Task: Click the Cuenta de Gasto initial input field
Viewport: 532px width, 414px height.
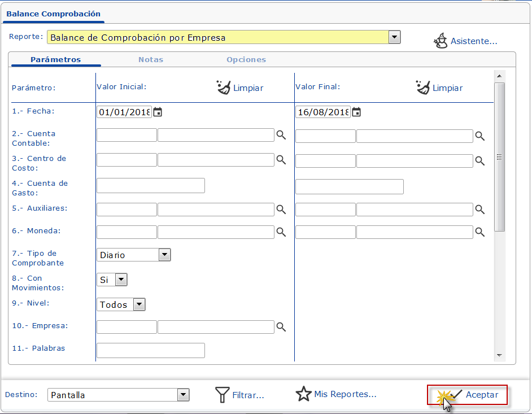Action: pyautogui.click(x=151, y=185)
